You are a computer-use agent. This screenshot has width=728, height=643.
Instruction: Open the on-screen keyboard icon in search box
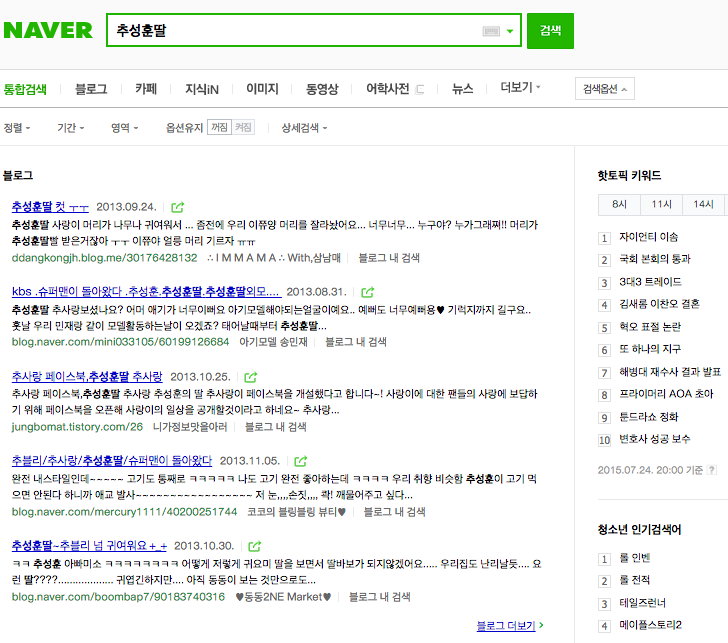pos(491,31)
